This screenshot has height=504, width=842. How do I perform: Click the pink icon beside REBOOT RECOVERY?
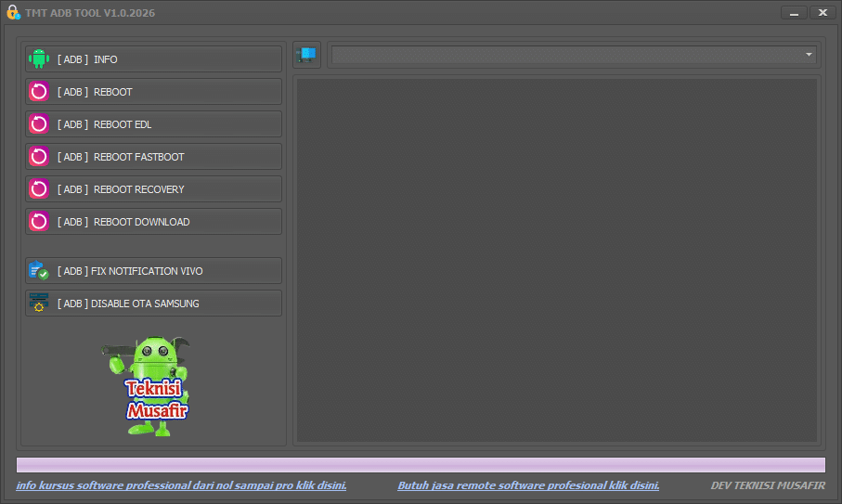(39, 189)
